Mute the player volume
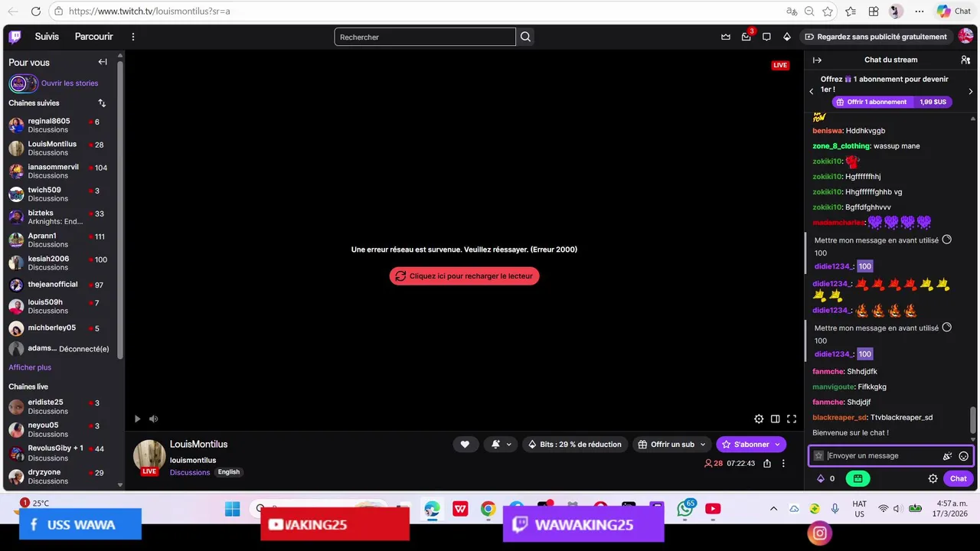 coord(153,419)
